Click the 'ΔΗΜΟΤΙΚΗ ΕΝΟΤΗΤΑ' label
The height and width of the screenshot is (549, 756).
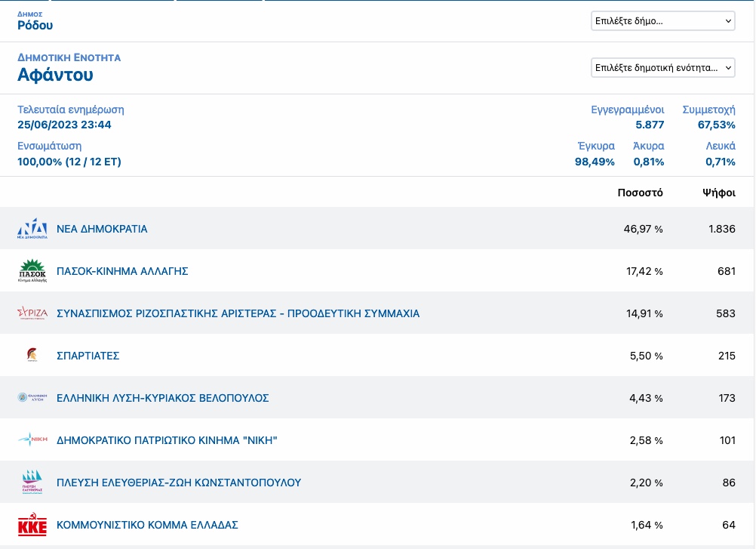tap(69, 57)
